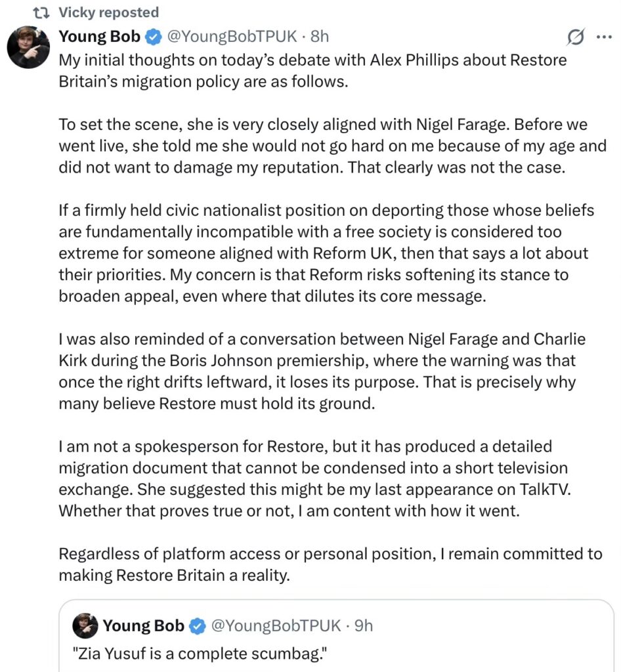The height and width of the screenshot is (672, 621).
Task: Open the three-dot more options menu
Action: coord(603,37)
